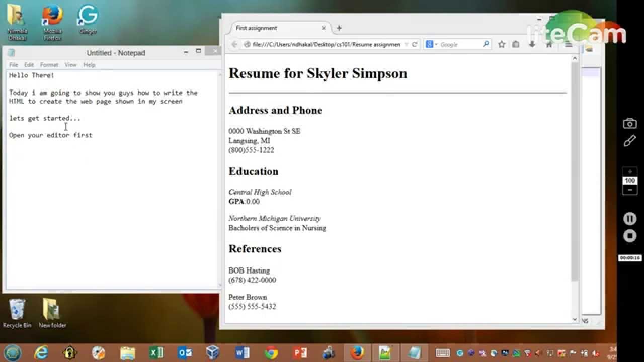Click the 'References' heading
Viewport: 644px width, 362px height.
pos(255,249)
